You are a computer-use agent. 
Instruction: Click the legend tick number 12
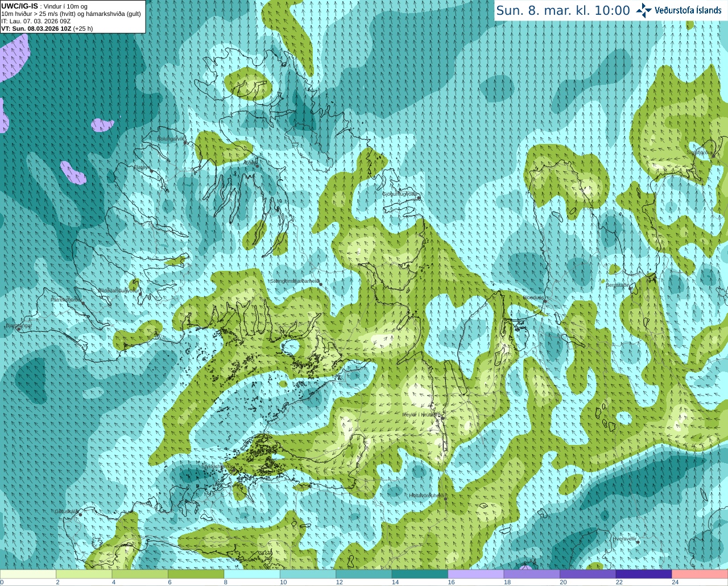tap(339, 582)
